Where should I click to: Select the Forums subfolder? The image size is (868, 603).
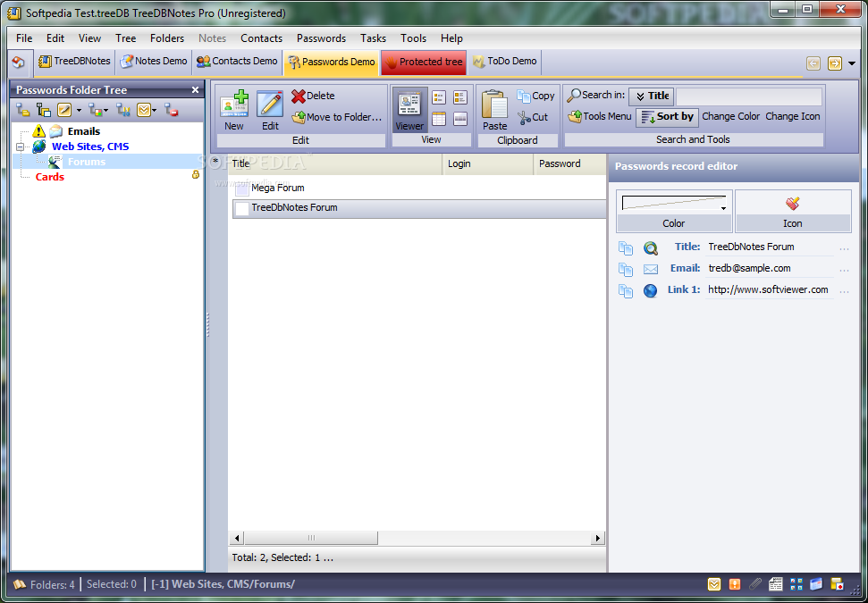pyautogui.click(x=87, y=162)
